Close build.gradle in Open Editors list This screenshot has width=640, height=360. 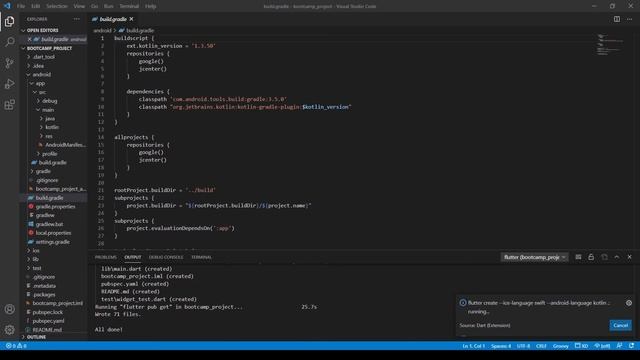click(29, 39)
